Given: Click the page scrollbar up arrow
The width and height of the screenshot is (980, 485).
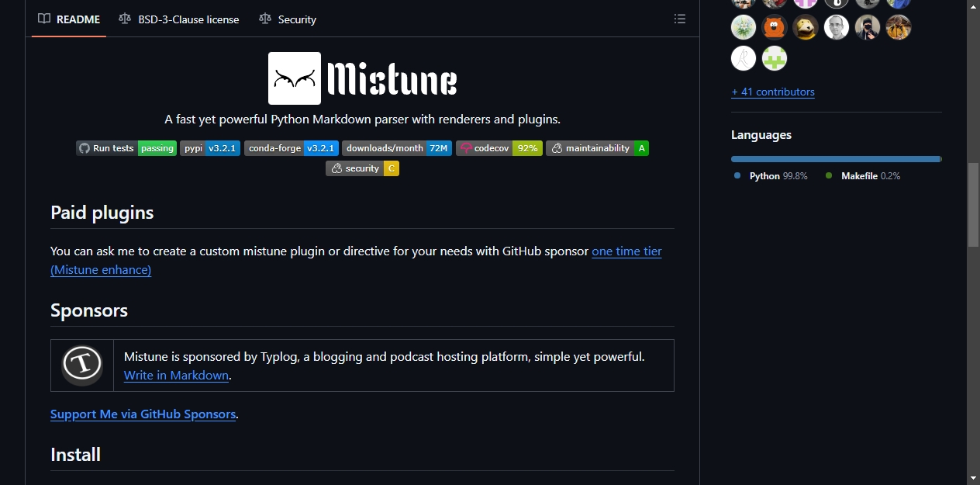Looking at the screenshot, I should [973, 6].
